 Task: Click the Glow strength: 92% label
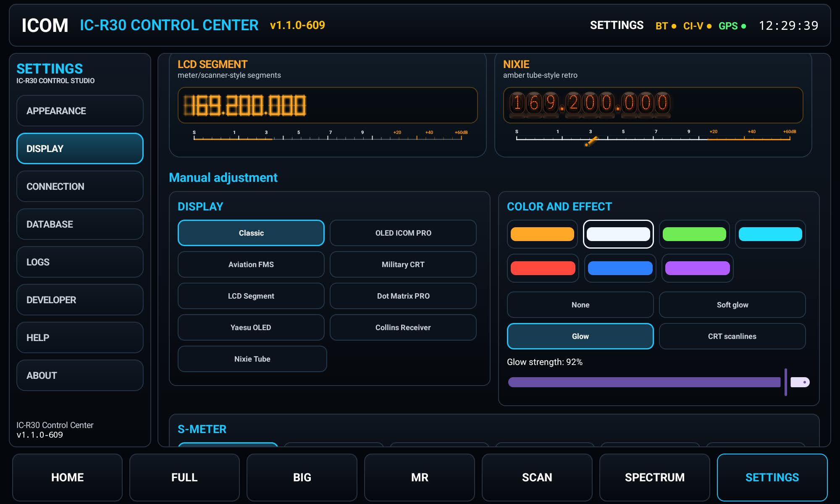pos(545,362)
